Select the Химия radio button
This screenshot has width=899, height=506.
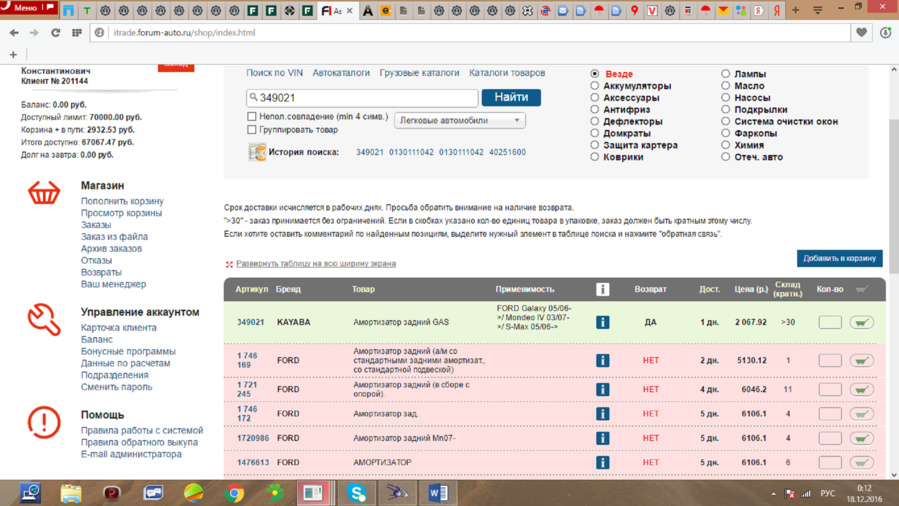[725, 145]
